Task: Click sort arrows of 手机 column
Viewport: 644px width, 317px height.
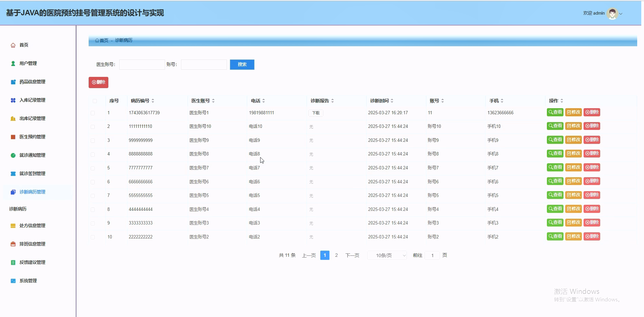Action: click(502, 101)
